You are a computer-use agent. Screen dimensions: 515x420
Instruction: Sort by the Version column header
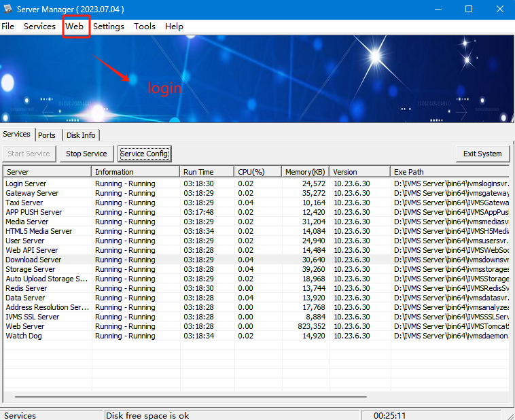point(360,172)
